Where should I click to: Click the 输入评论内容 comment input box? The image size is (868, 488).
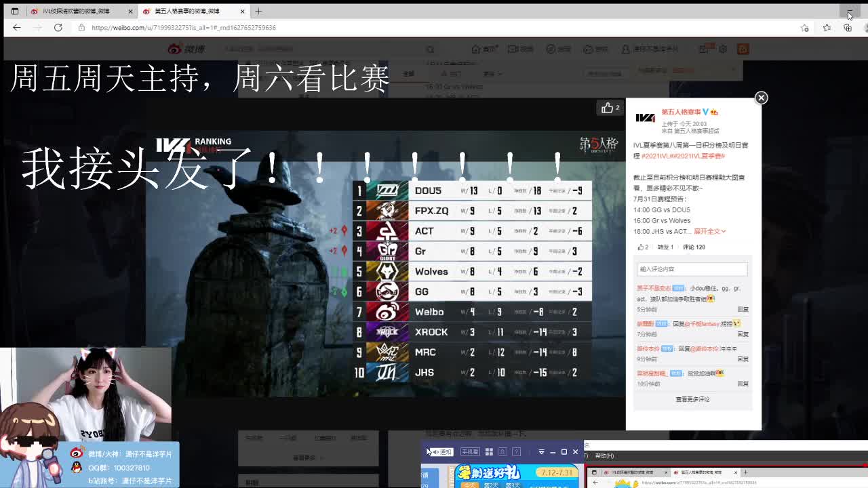point(692,268)
